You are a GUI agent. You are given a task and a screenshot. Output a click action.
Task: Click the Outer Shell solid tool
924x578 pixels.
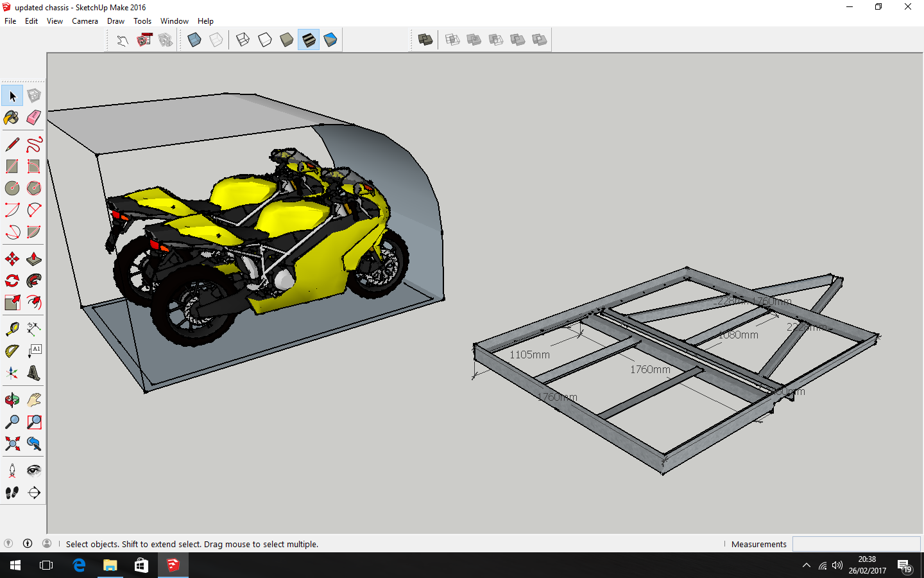425,40
